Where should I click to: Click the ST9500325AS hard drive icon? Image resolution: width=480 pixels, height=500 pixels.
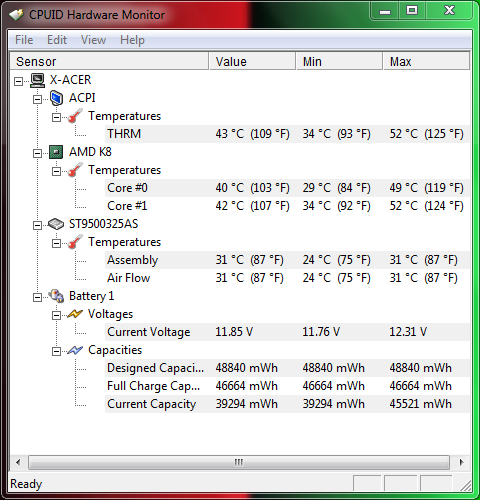[56, 224]
